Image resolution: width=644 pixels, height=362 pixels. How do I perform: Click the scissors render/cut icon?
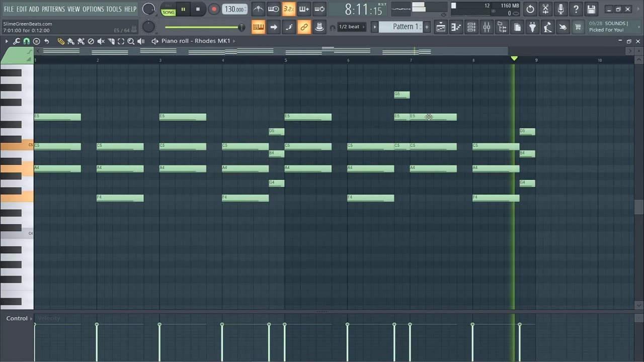[545, 9]
